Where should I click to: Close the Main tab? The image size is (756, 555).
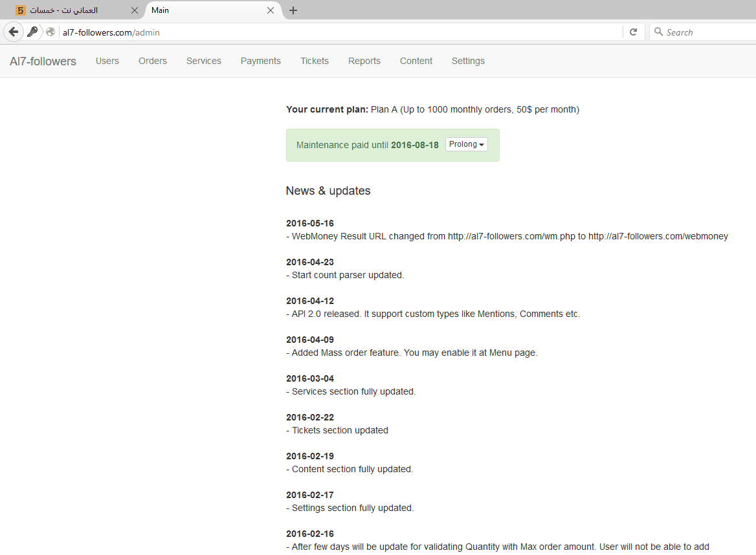pos(271,10)
